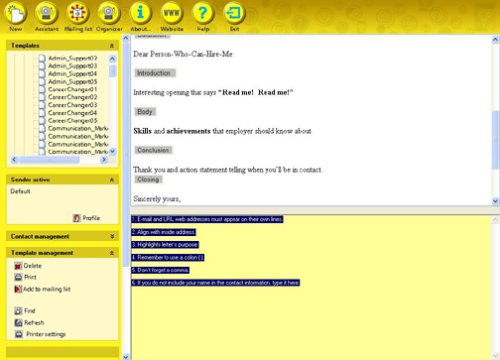Click letter preview scroll up arrow
This screenshot has width=500, height=360.
(495, 40)
